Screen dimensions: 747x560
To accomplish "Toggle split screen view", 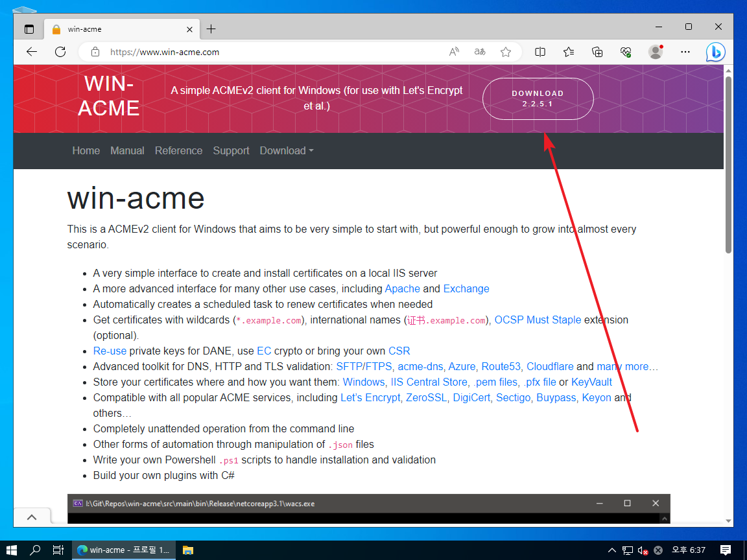I will [x=540, y=52].
